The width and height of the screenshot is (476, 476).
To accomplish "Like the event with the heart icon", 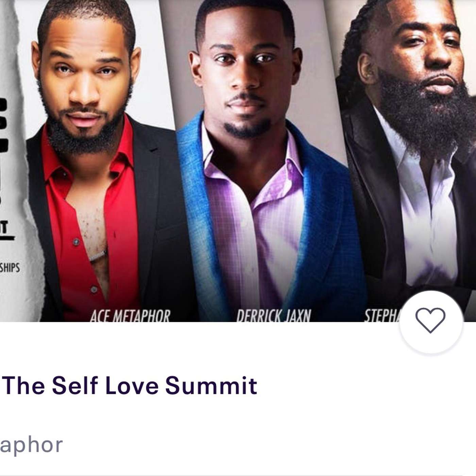I will (430, 320).
